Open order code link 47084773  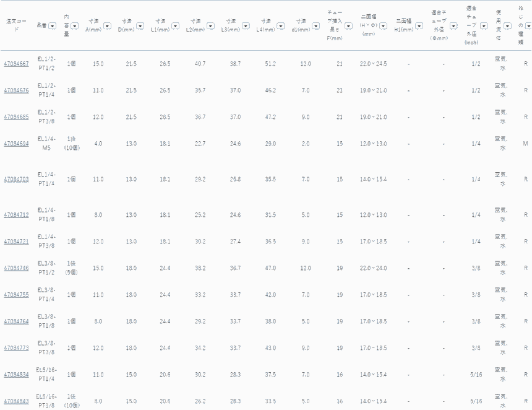click(16, 348)
